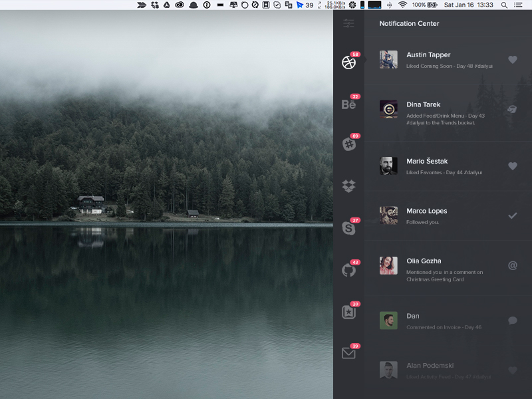Select the star bookmark app icon
This screenshot has width=532, height=399.
348,312
